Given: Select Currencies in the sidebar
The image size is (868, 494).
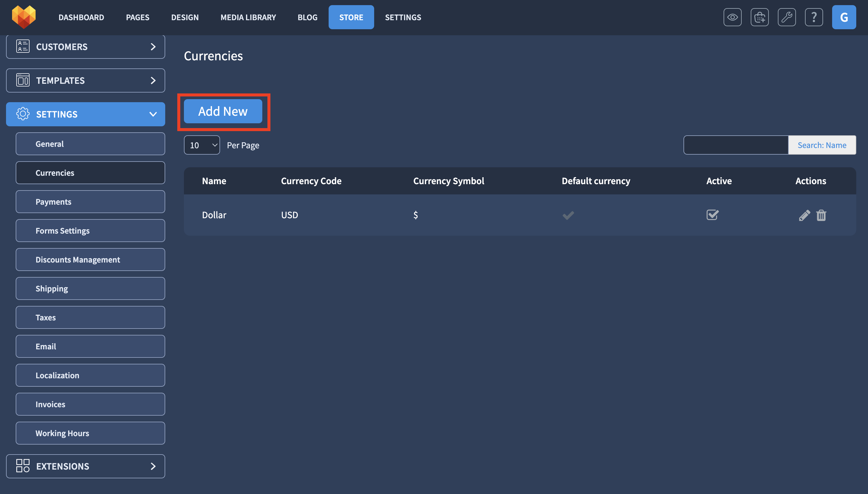Looking at the screenshot, I should click(90, 173).
